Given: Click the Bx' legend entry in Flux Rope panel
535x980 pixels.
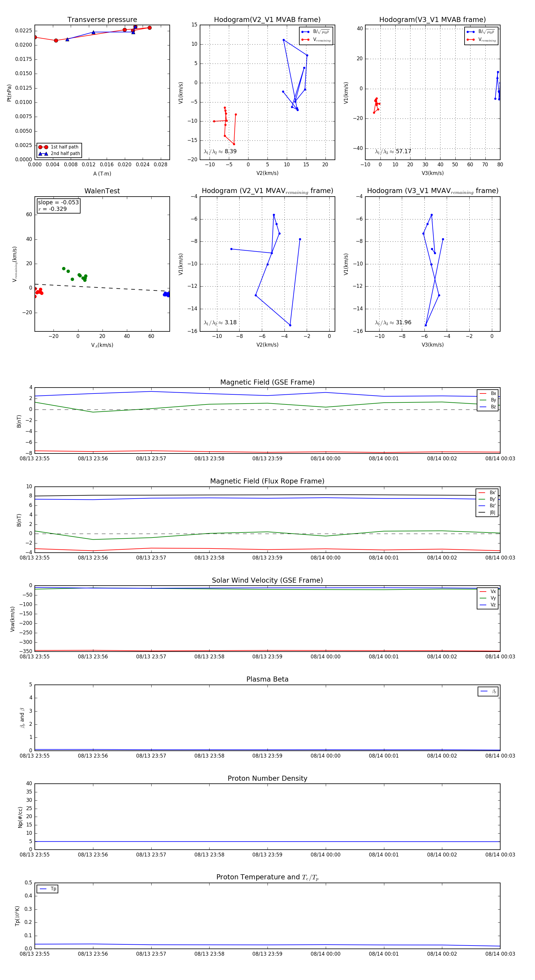Looking at the screenshot, I should [487, 493].
